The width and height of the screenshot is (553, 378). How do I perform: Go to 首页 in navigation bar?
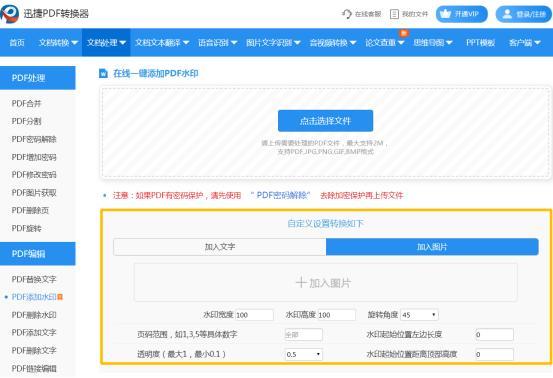[x=17, y=43]
